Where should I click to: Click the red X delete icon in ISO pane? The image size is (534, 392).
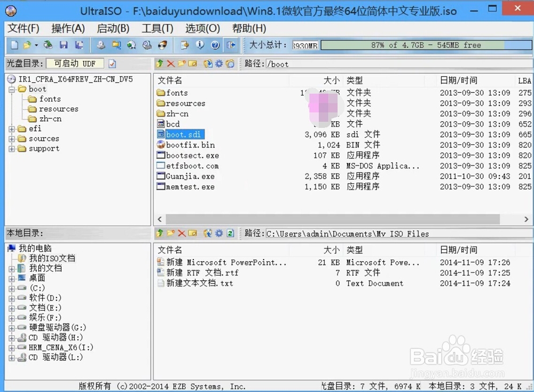[171, 64]
